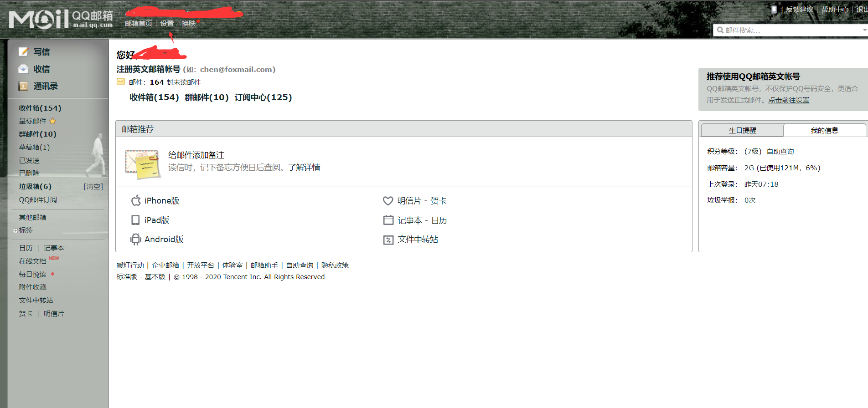Open 每日悦读 in sidebar
Screen dimensions: 868x408
[x=32, y=275]
